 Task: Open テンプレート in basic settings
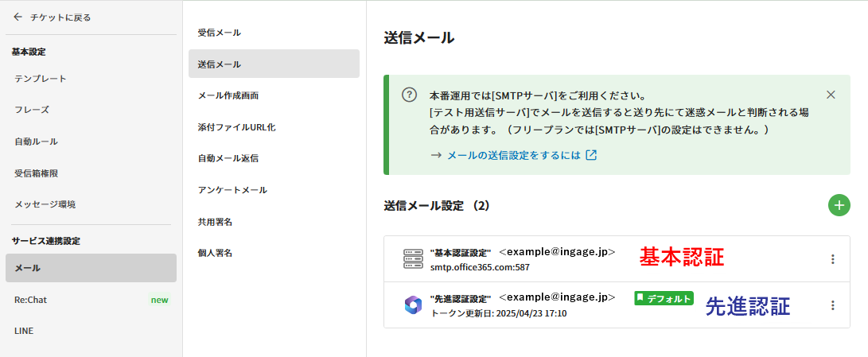pyautogui.click(x=41, y=79)
